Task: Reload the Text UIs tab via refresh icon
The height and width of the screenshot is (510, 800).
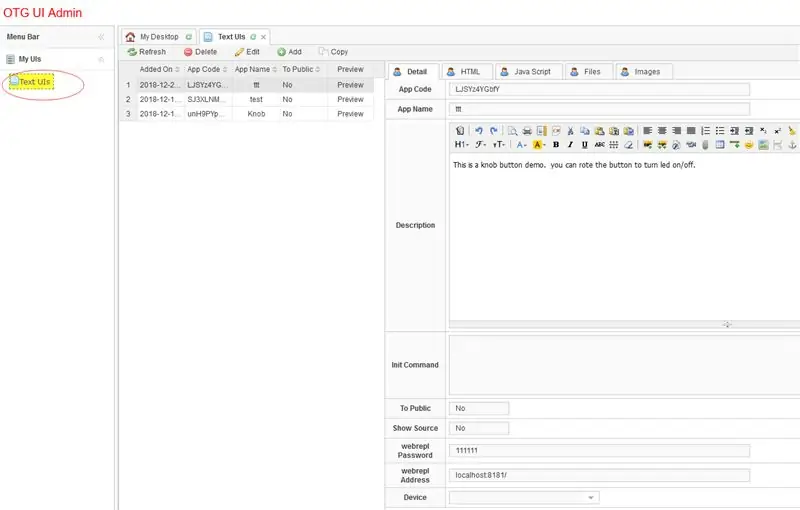Action: pyautogui.click(x=253, y=37)
